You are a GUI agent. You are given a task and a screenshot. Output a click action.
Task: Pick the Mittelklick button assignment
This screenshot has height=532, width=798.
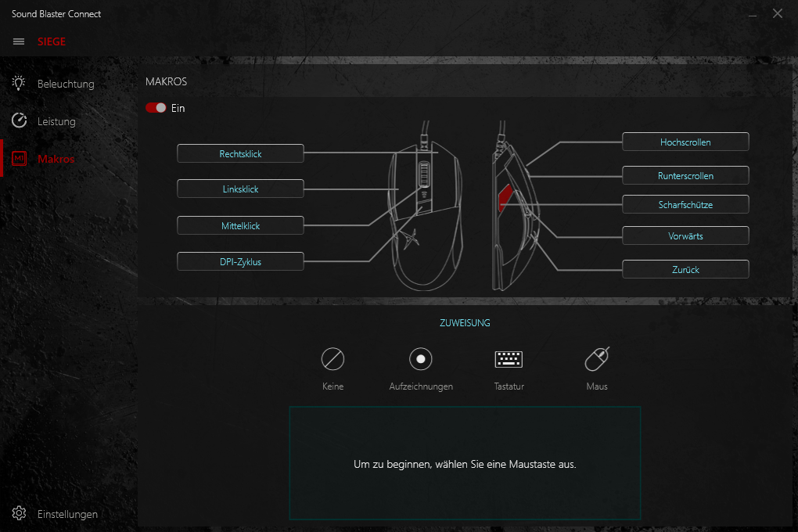(x=240, y=226)
